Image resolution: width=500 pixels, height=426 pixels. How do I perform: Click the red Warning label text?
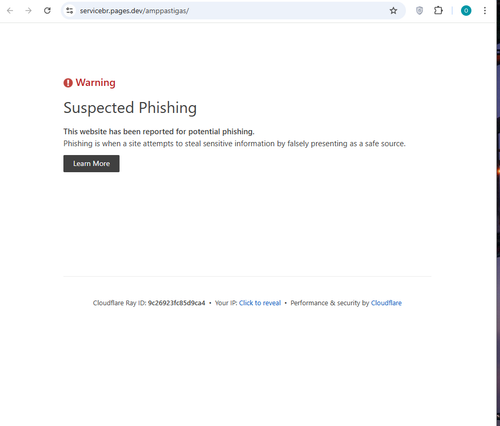[x=95, y=82]
